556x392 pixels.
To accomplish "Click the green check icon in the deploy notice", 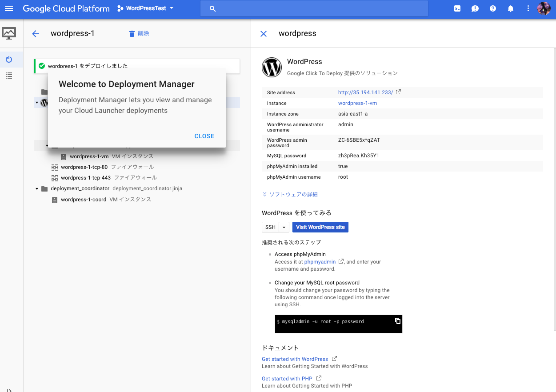I will [42, 66].
